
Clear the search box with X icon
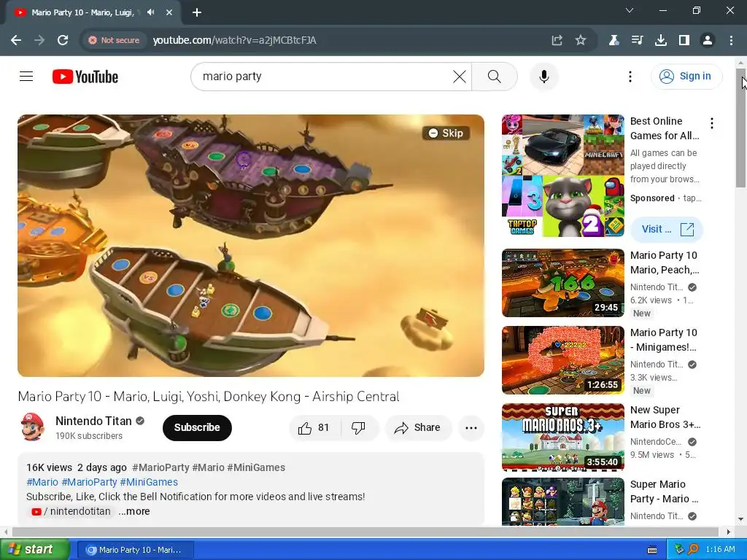tap(460, 76)
